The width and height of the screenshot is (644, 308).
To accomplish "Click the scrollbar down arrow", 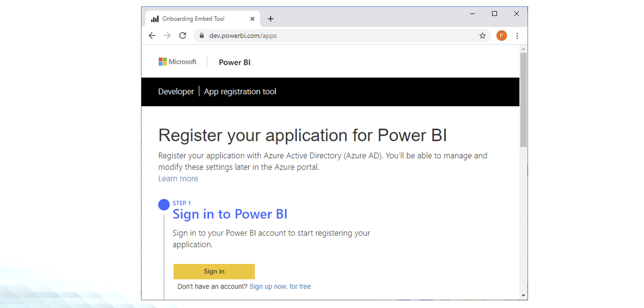I will coord(523,295).
